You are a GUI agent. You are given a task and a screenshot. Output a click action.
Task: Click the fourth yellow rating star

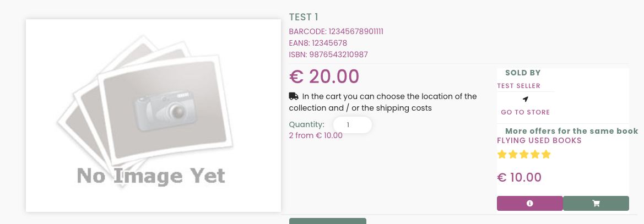(535, 155)
